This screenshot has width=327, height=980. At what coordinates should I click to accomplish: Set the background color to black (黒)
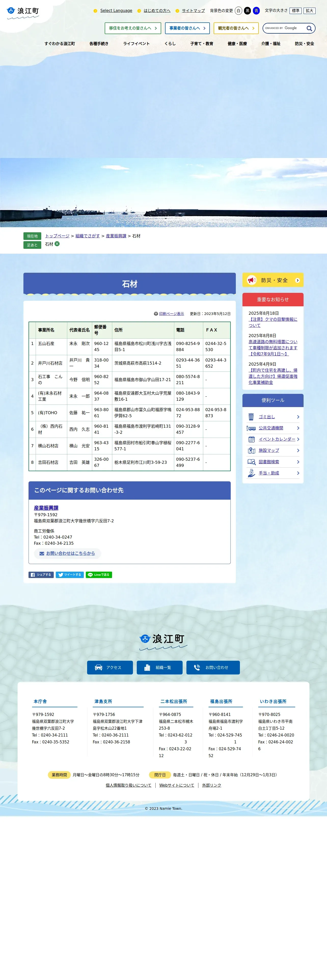248,11
